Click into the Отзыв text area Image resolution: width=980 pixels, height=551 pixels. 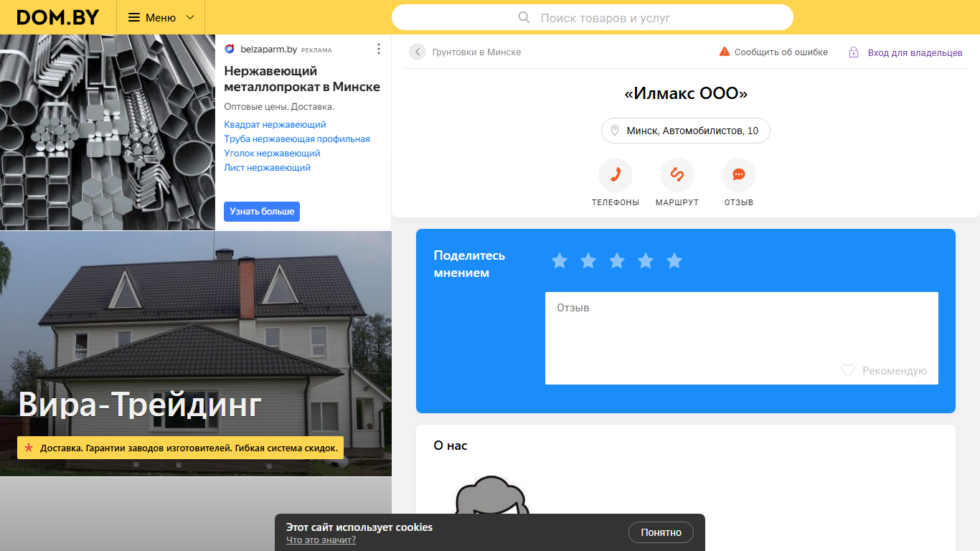coord(742,338)
